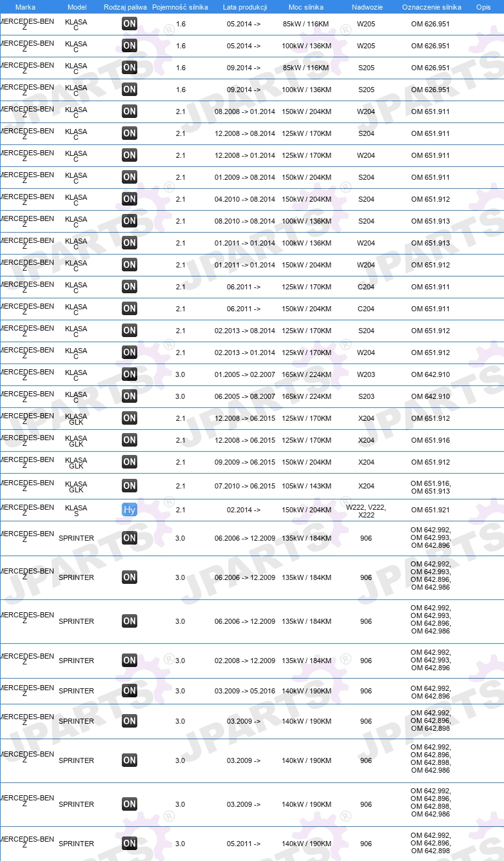Click the W203 body code cell
The width and height of the screenshot is (504, 861).
point(366,374)
